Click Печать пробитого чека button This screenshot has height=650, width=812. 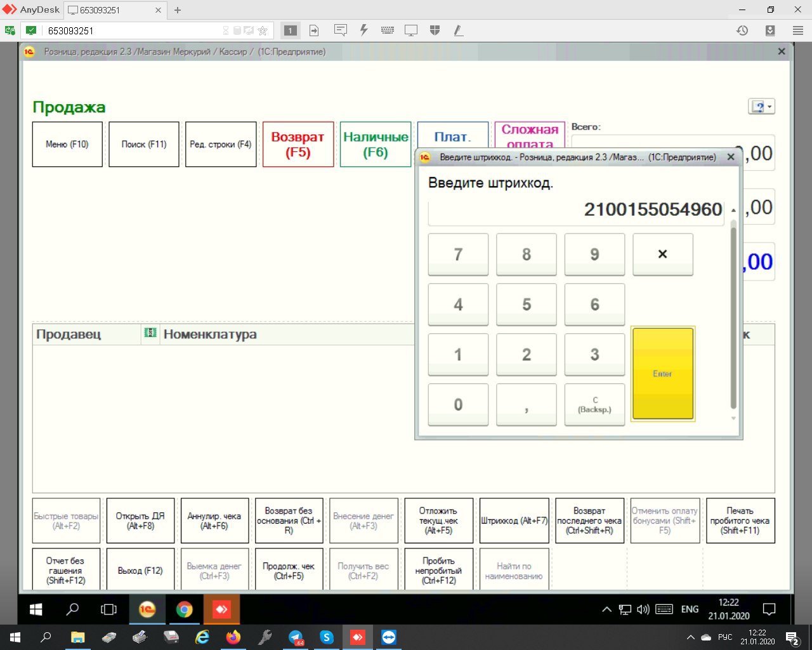point(740,521)
